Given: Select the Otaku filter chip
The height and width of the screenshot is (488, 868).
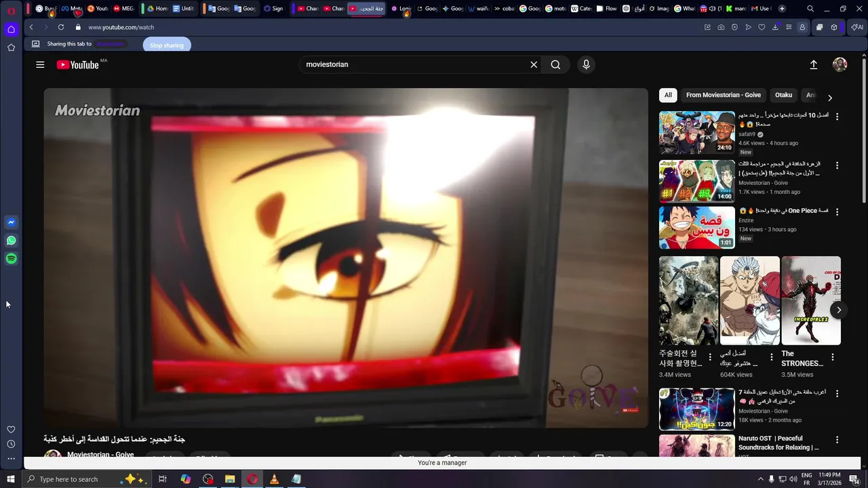Looking at the screenshot, I should tap(783, 95).
